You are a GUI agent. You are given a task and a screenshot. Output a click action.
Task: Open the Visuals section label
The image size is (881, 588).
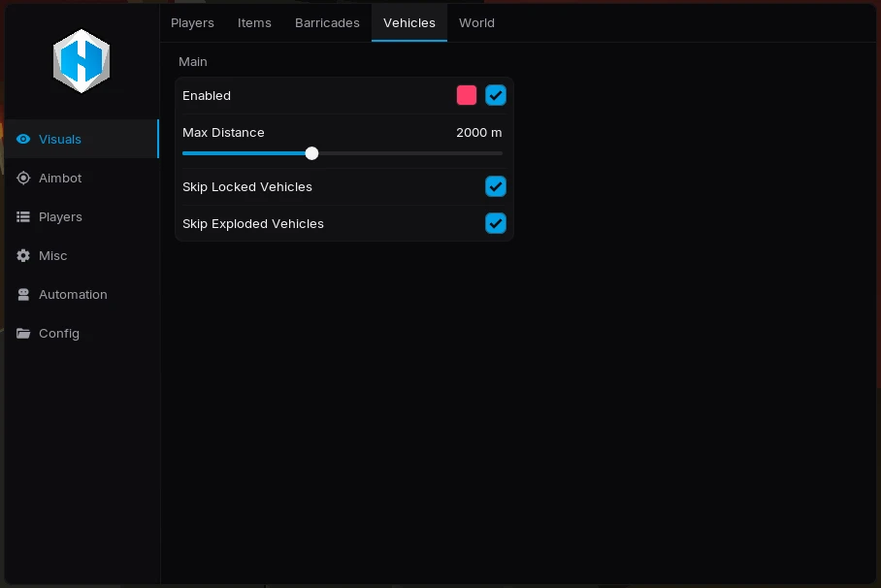(x=59, y=139)
